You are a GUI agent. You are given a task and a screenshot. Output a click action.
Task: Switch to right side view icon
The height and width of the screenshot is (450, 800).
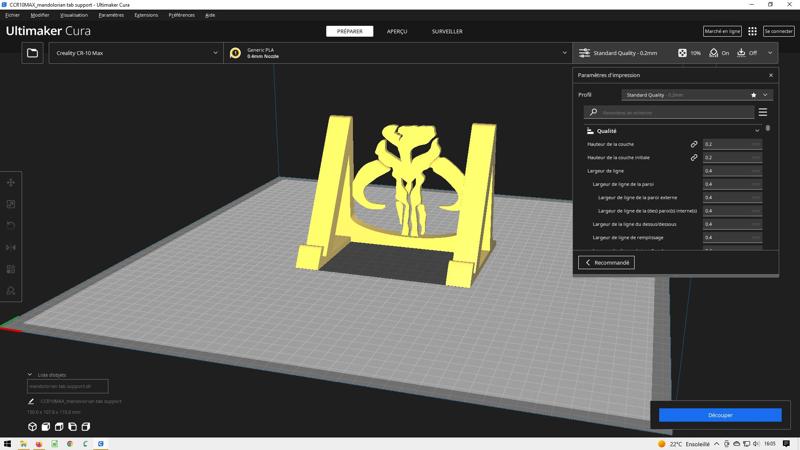click(86, 427)
